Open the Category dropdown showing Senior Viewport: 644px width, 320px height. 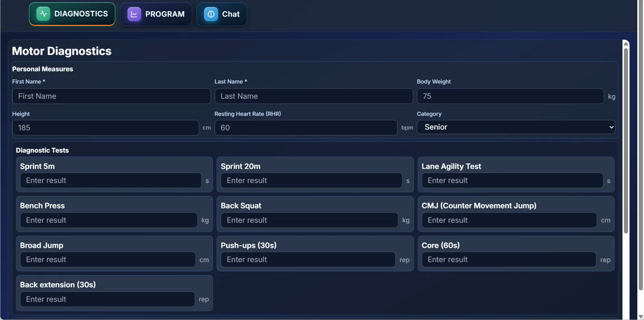pyautogui.click(x=516, y=127)
